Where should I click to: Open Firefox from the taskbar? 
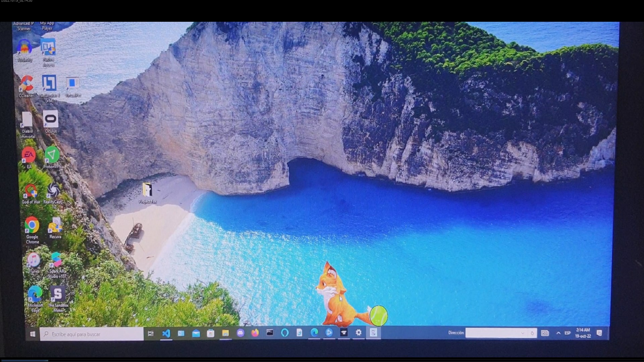pyautogui.click(x=255, y=333)
